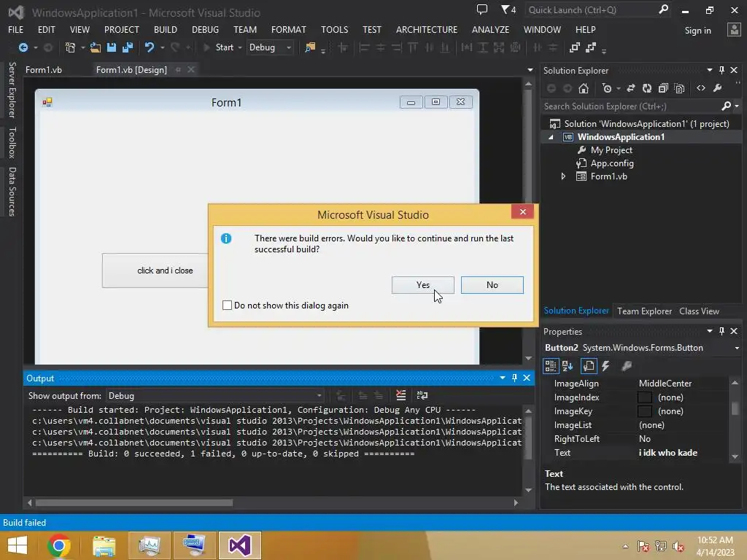Click the Collapse All icon in Solution Explorer
The width and height of the screenshot is (747, 560).
(x=663, y=88)
